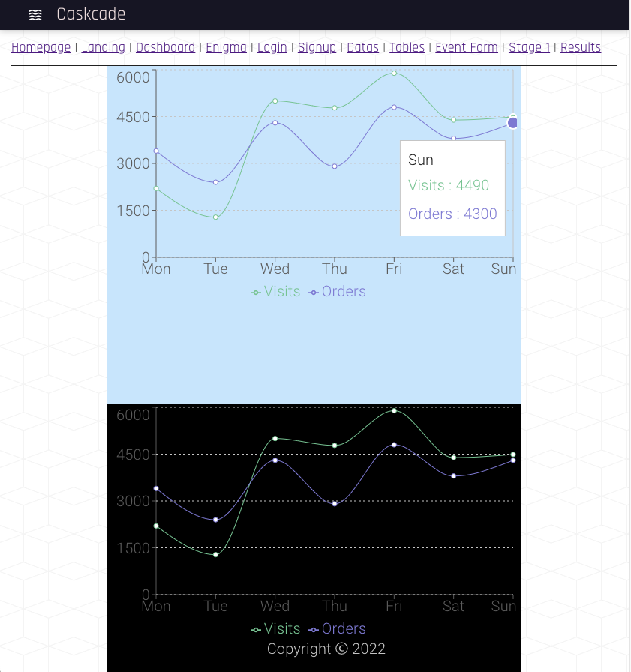Navigate to the Enigma link
Image resolution: width=631 pixels, height=672 pixels.
[x=227, y=47]
